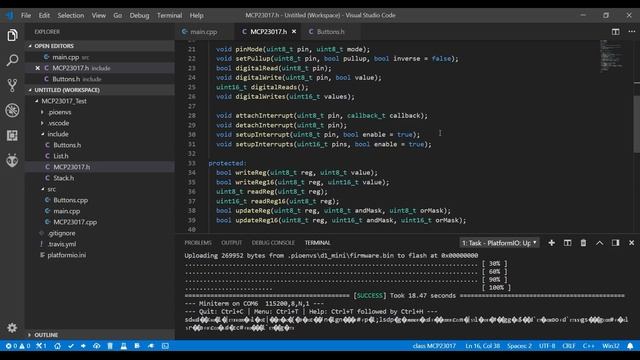640x360 pixels.
Task: Open the Debug menu
Action: [x=139, y=16]
